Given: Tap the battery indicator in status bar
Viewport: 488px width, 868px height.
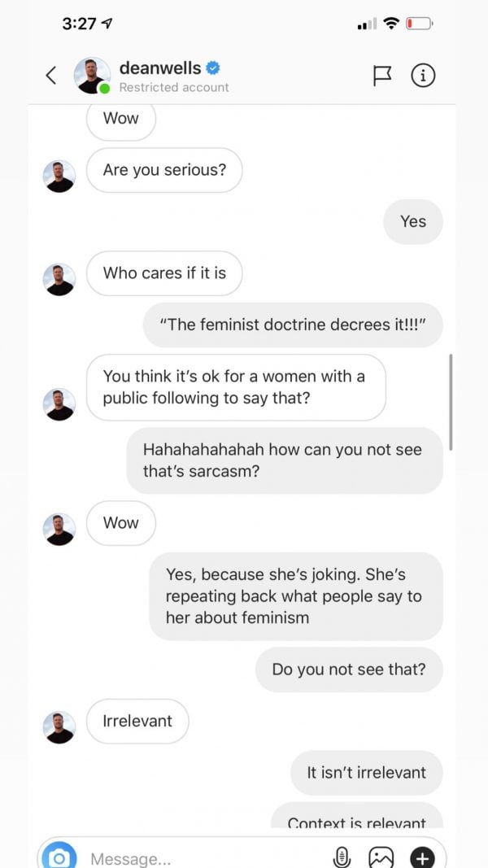Looking at the screenshot, I should [x=420, y=24].
